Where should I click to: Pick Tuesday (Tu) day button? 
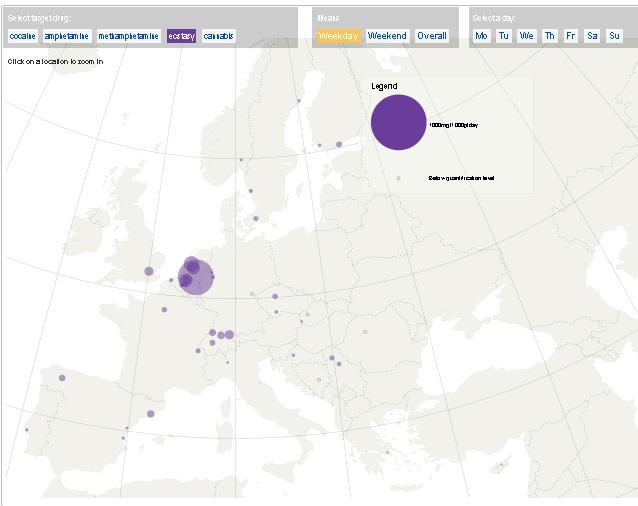pos(504,36)
